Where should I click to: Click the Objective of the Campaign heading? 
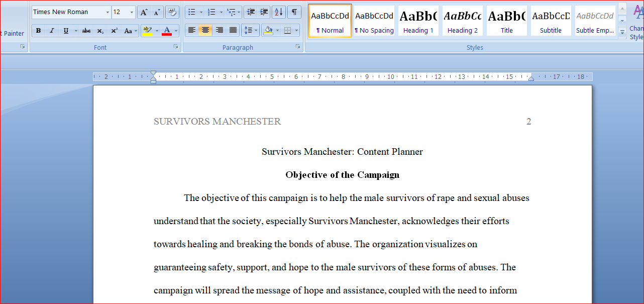click(343, 175)
